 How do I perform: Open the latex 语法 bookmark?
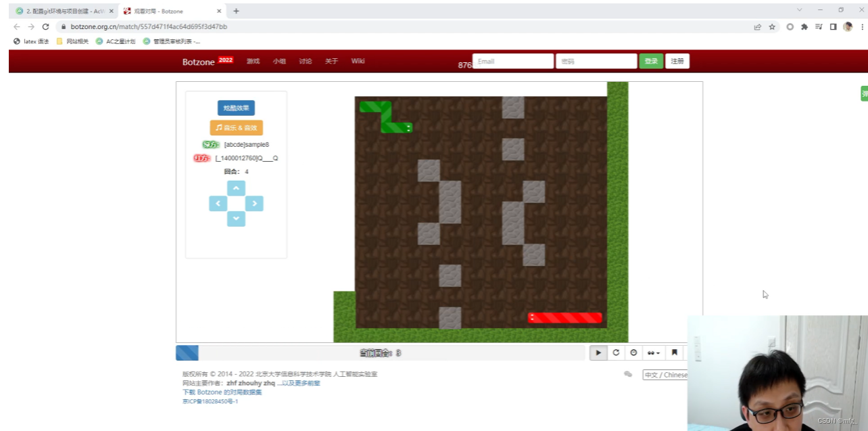click(x=31, y=41)
